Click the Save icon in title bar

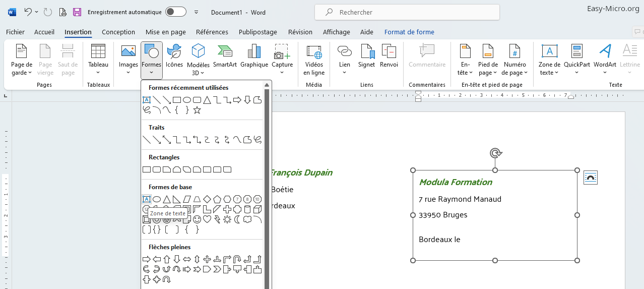pyautogui.click(x=77, y=12)
